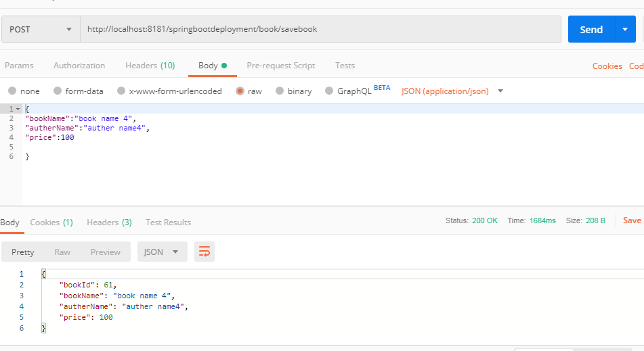
Task: Open the Send button dropdown arrow
Action: 625,29
